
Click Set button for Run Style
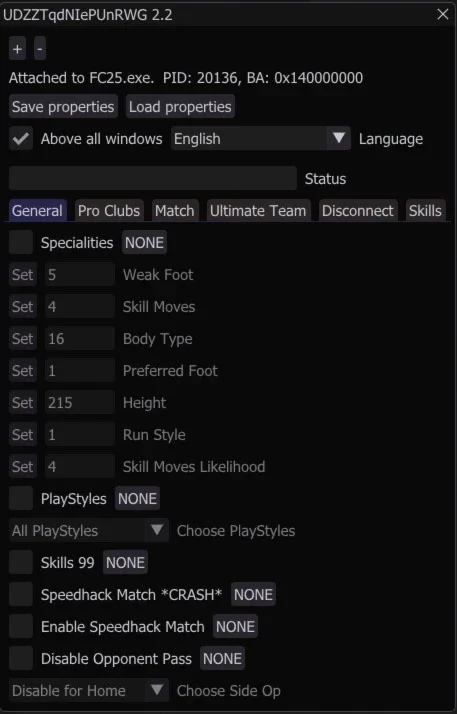pyautogui.click(x=23, y=434)
